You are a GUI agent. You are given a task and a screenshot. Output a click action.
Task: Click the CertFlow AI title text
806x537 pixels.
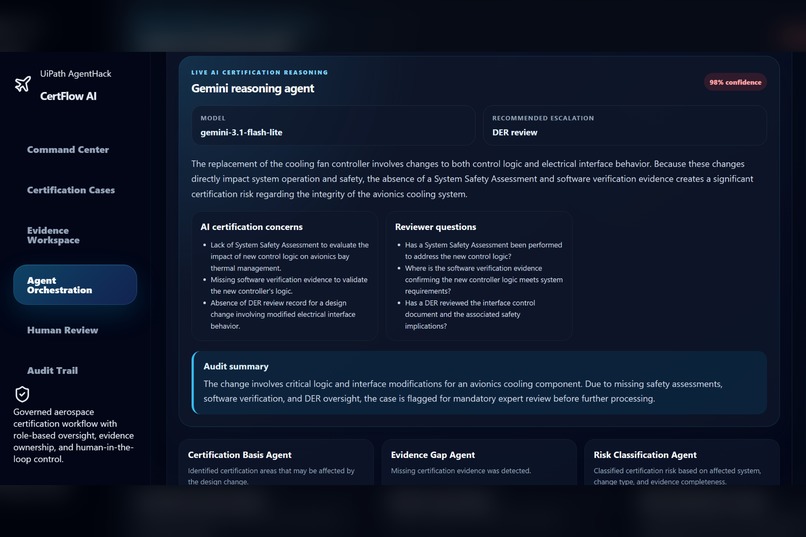pyautogui.click(x=68, y=96)
